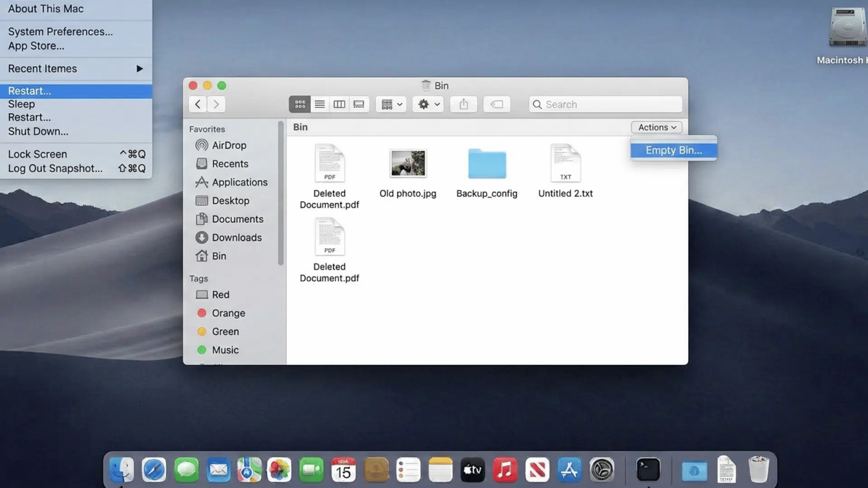Expand the Recent Itemes submenu
This screenshot has width=868, height=488.
click(x=76, y=69)
